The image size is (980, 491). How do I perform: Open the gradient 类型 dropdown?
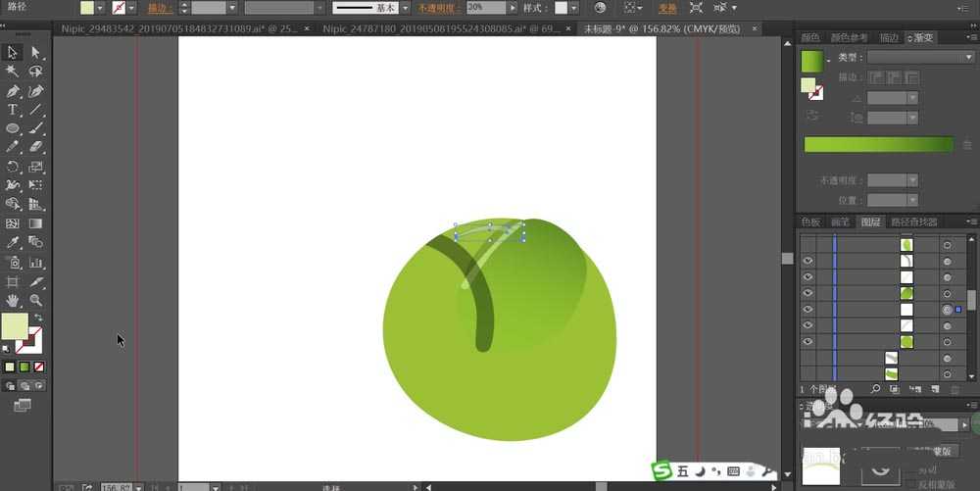[919, 57]
